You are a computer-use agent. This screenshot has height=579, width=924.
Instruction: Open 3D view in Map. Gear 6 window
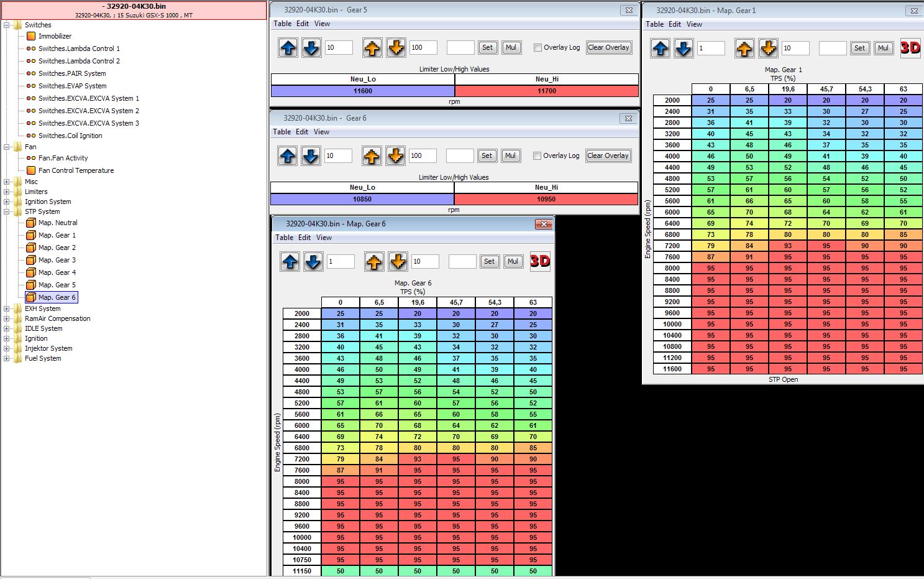[539, 262]
